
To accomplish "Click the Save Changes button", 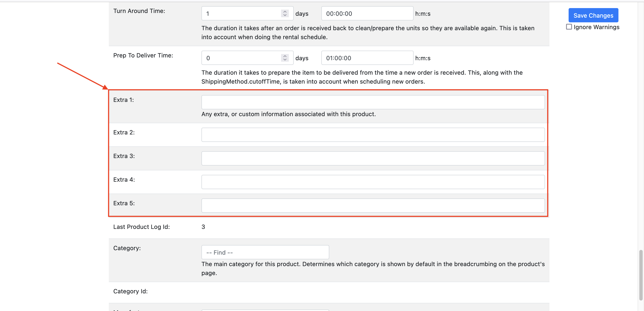I will 593,15.
